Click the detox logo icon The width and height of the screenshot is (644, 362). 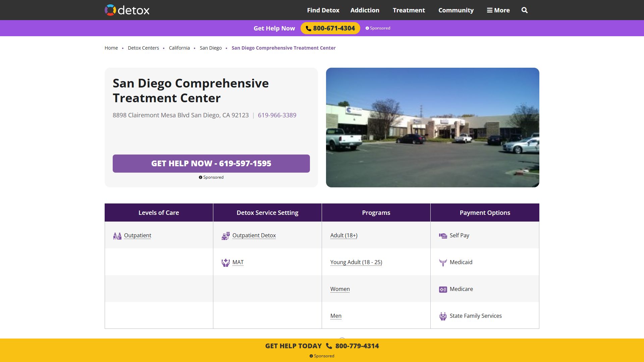(110, 10)
